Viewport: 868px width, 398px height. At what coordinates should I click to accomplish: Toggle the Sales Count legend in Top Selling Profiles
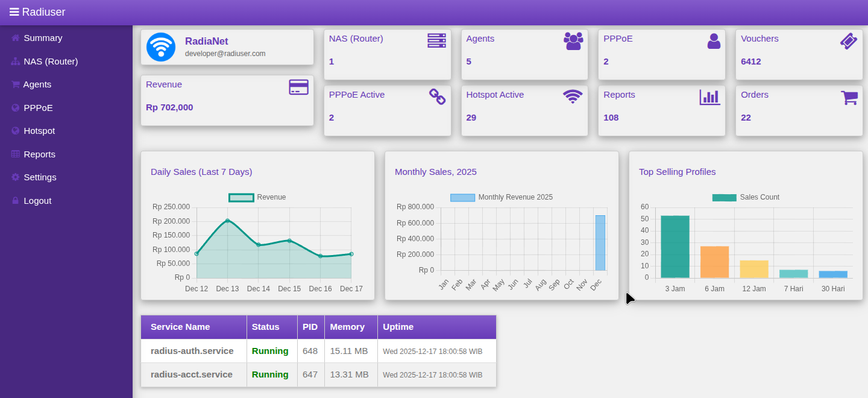[746, 197]
